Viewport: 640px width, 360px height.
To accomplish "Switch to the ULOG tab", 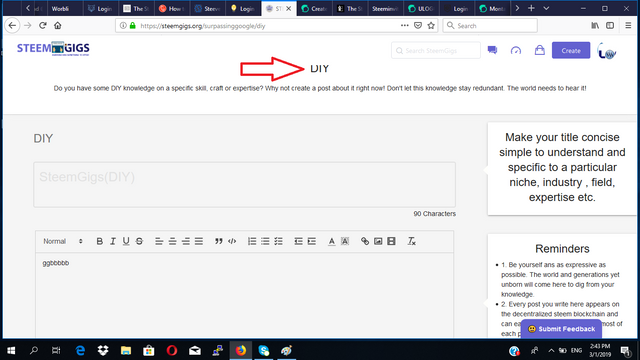I will point(422,9).
